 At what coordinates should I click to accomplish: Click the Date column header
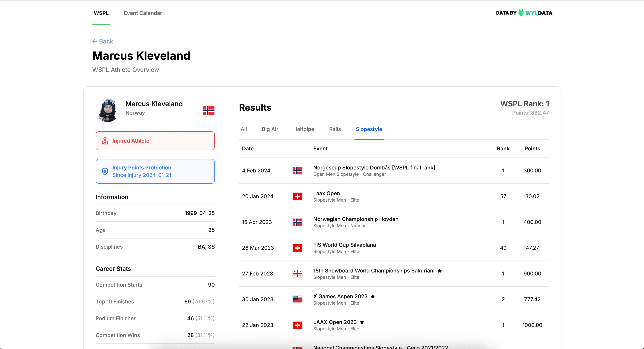pyautogui.click(x=248, y=148)
